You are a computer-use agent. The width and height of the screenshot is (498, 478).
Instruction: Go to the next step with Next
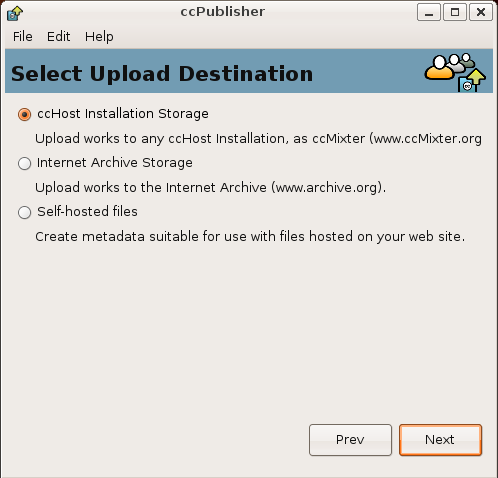[x=440, y=440]
